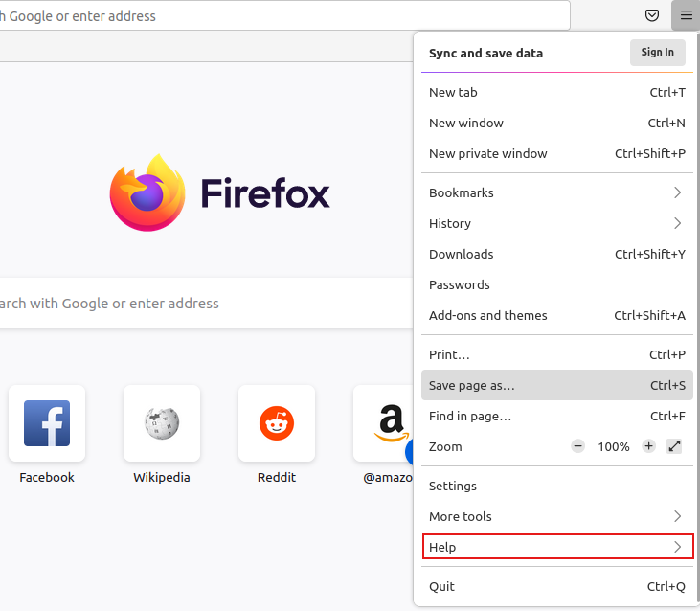Focus the top address bar

[x=284, y=15]
